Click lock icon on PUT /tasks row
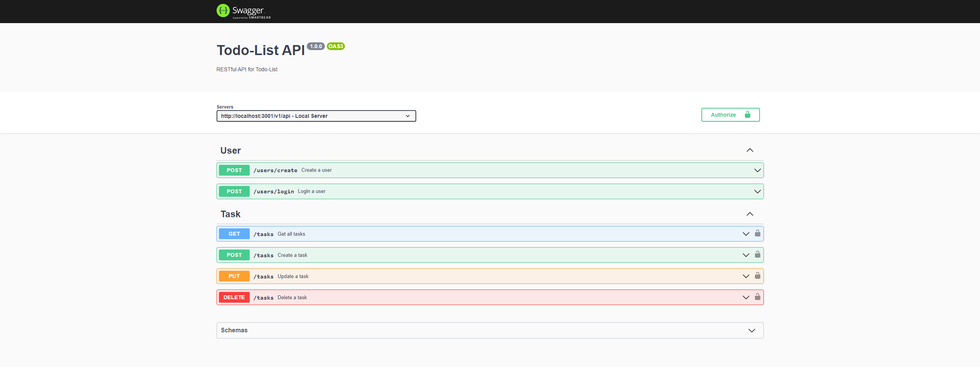Viewport: 980px width, 367px height. tap(757, 276)
